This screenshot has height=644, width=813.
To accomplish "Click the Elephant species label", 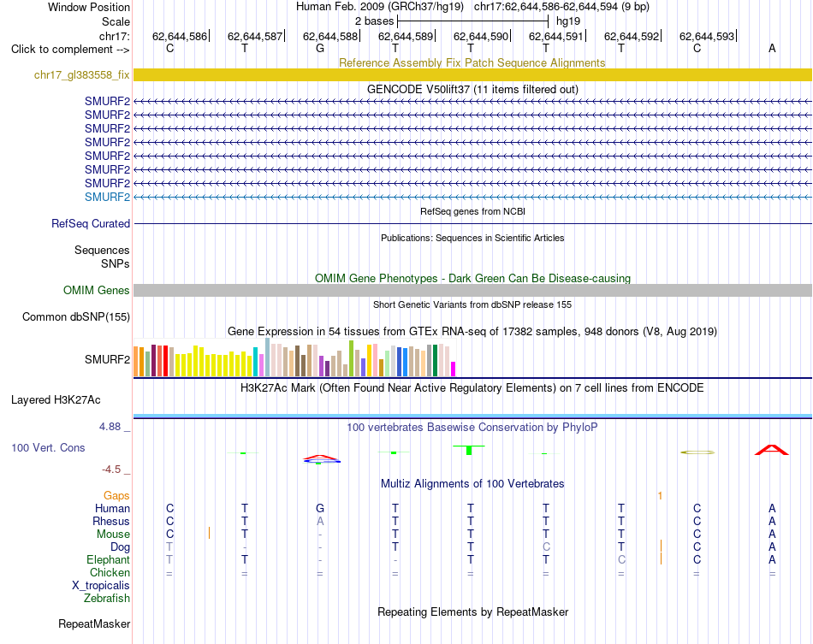I will coord(109,559).
